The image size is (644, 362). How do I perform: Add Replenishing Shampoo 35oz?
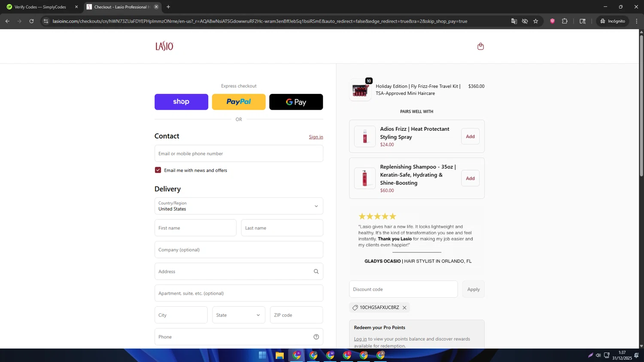point(470,178)
